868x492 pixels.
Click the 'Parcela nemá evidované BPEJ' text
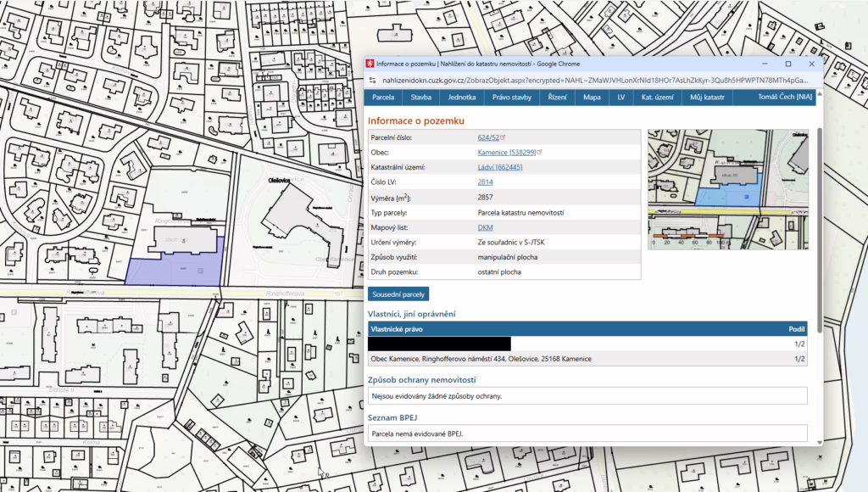tap(417, 433)
